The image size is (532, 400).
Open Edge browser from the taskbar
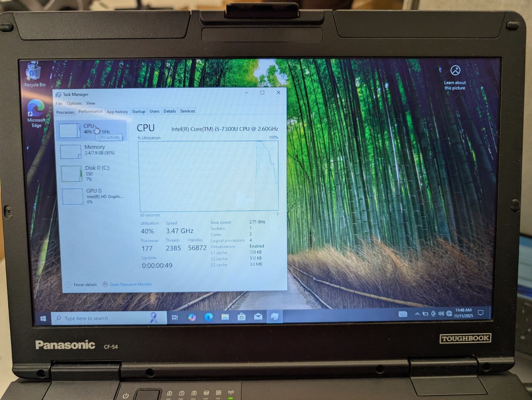pyautogui.click(x=208, y=317)
